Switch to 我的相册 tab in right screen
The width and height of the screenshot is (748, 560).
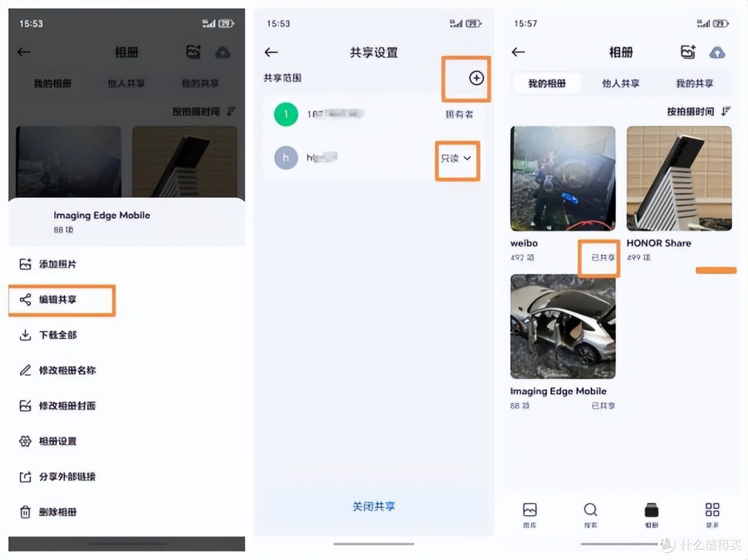coord(547,83)
